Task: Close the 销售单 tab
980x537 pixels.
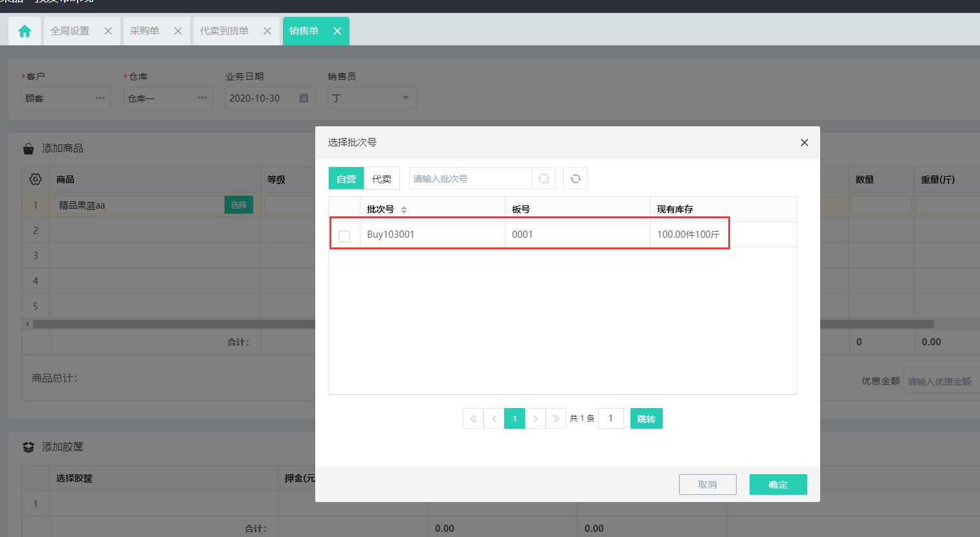Action: (x=337, y=31)
